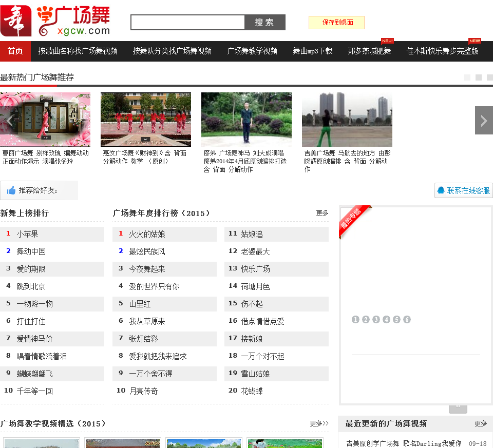Screen dimensions: 493x448
Task: Click the thumbs-up recommend icon
Action: coord(11,190)
